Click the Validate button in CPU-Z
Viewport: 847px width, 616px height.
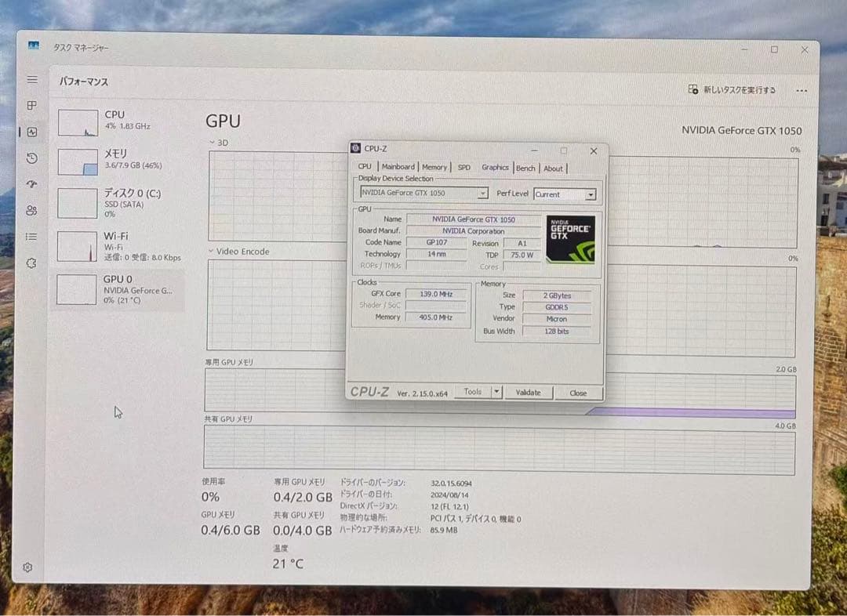528,393
